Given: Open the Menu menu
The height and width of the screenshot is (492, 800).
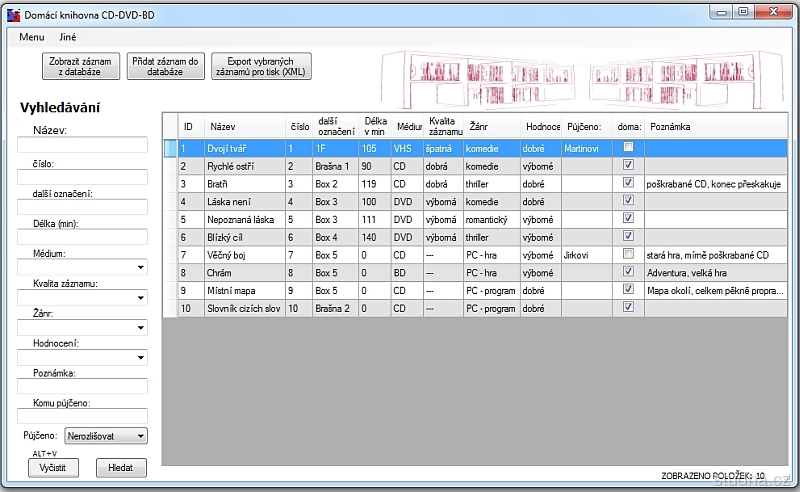Looking at the screenshot, I should click(x=32, y=37).
